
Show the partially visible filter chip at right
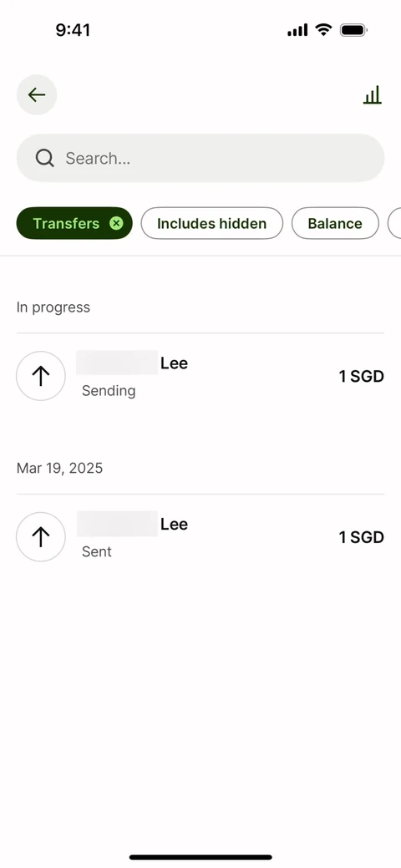point(394,223)
